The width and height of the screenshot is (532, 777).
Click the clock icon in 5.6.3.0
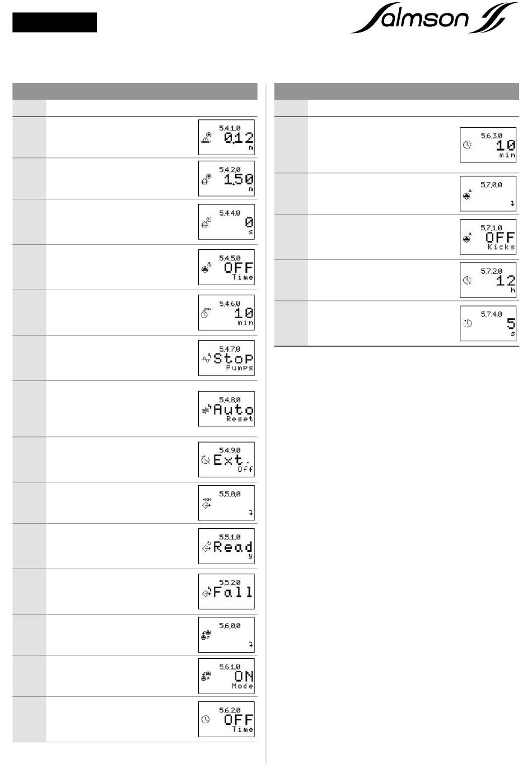(x=468, y=145)
